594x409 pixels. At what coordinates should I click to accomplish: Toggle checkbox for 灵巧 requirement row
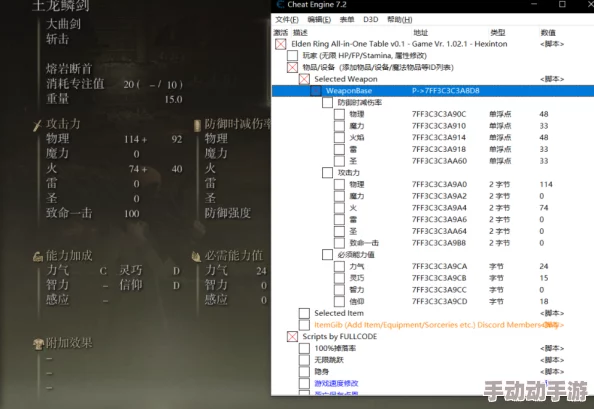(x=339, y=278)
